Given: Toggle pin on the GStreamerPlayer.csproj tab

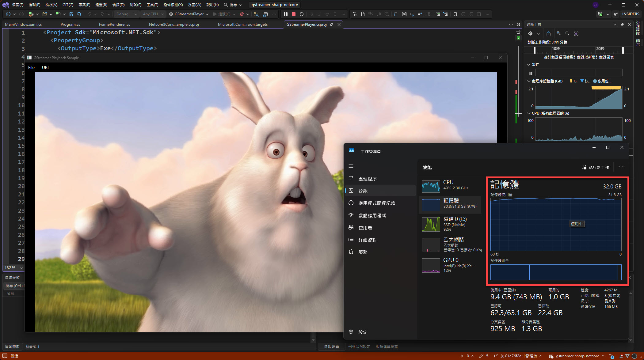Looking at the screenshot, I should [x=332, y=25].
